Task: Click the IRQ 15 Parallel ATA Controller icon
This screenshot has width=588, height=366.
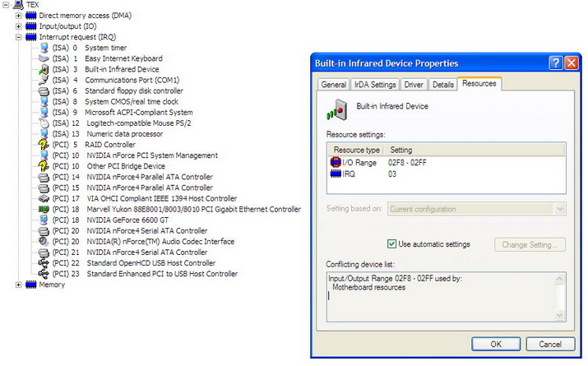Action: point(44,188)
